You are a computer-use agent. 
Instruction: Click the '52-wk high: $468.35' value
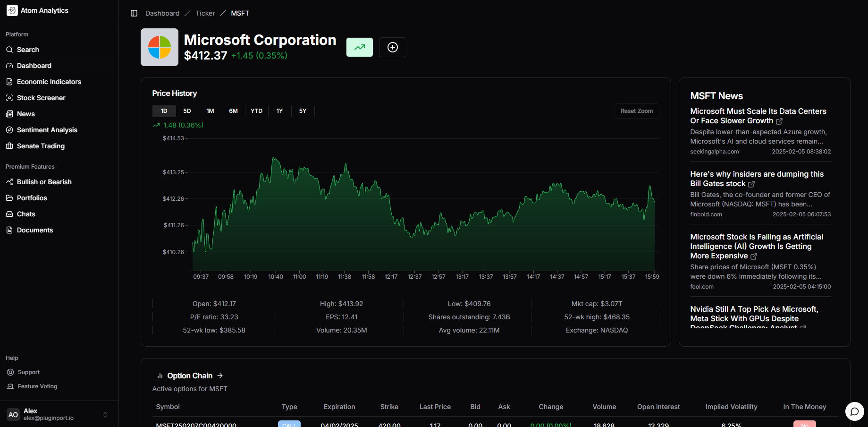coord(597,317)
